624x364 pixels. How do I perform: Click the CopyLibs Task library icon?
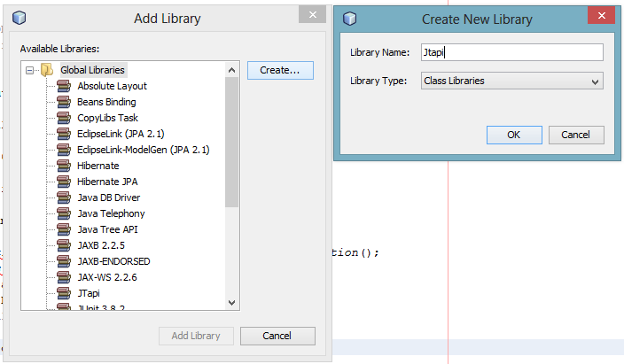(x=64, y=118)
